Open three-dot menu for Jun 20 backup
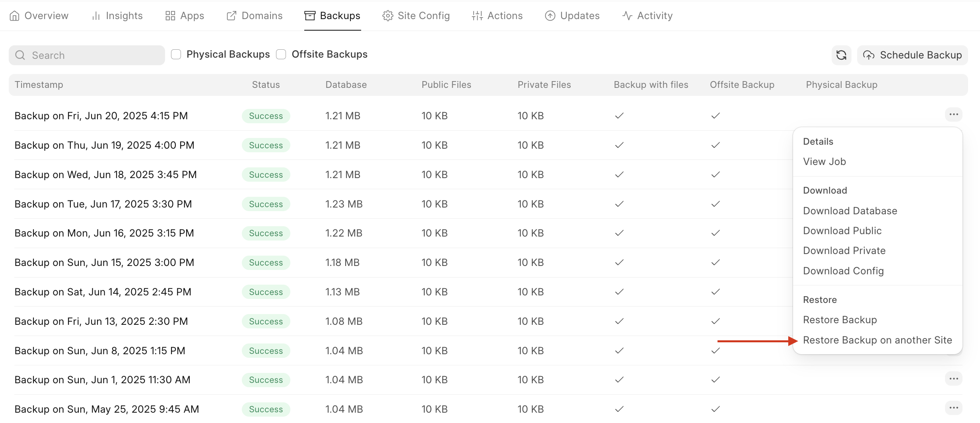The width and height of the screenshot is (980, 423). (953, 115)
